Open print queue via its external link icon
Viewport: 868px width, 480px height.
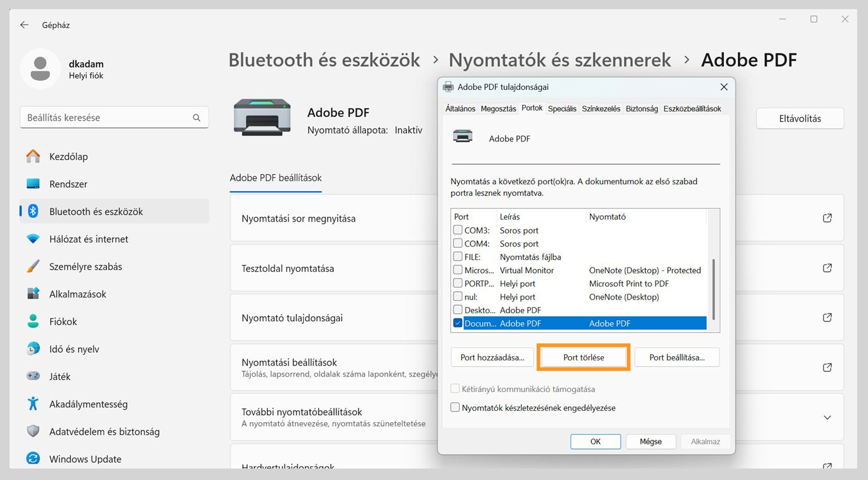point(826,218)
